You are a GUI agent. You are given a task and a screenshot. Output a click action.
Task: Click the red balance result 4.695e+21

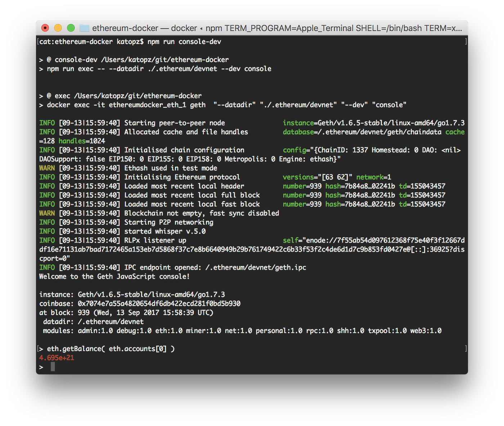(57, 358)
